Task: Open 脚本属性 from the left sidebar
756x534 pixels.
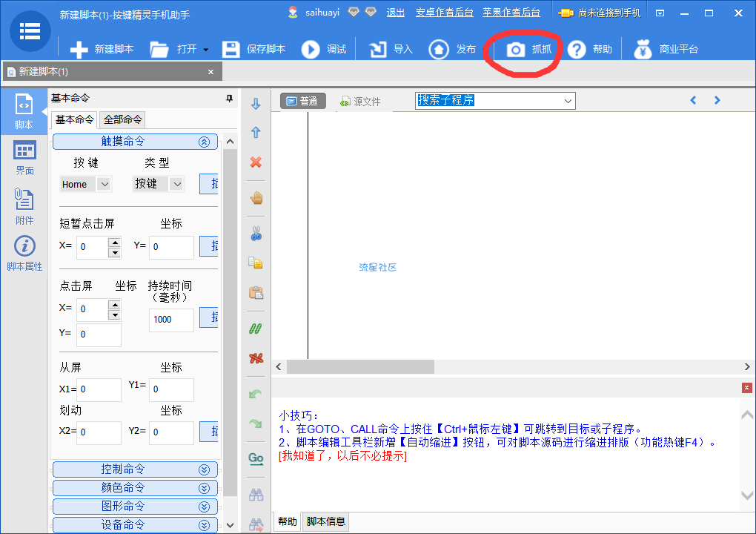Action: point(24,254)
